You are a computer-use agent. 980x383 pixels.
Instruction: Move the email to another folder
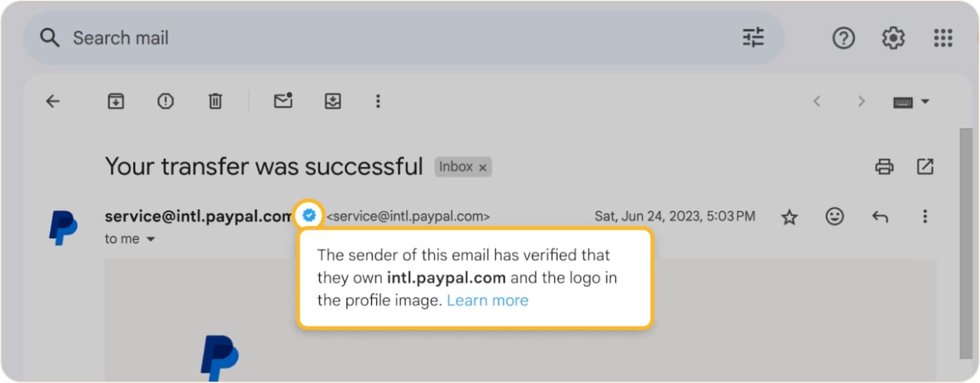332,101
